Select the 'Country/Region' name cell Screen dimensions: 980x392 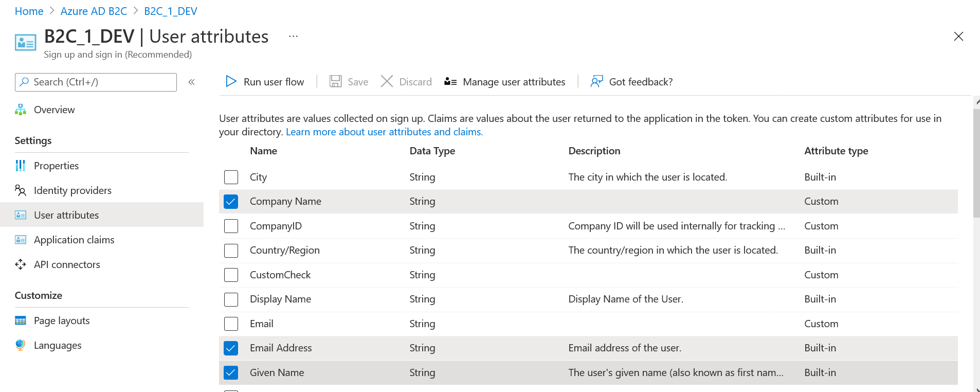[285, 250]
